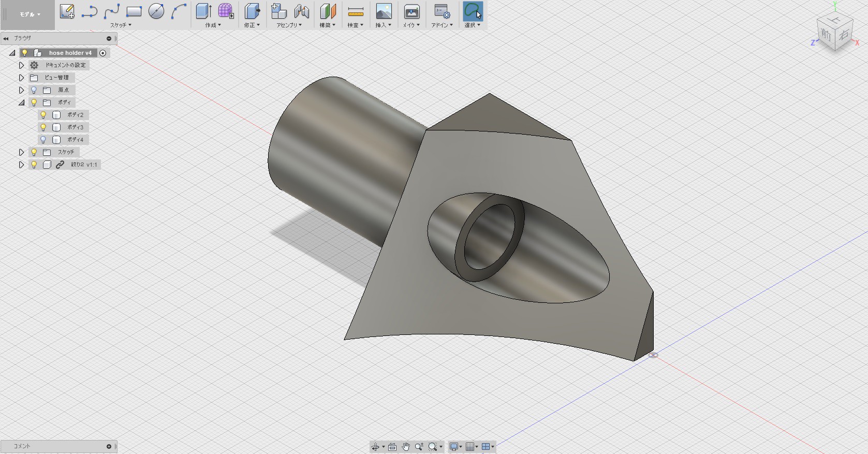The width and height of the screenshot is (868, 454).
Task: Expand the ビュー管理 node
Action: pos(21,78)
